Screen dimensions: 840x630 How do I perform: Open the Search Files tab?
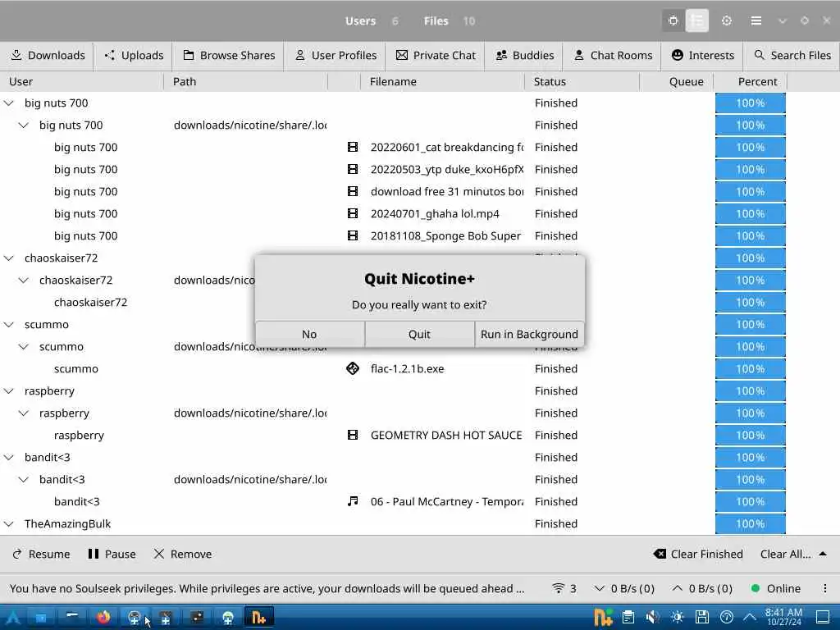coord(792,55)
